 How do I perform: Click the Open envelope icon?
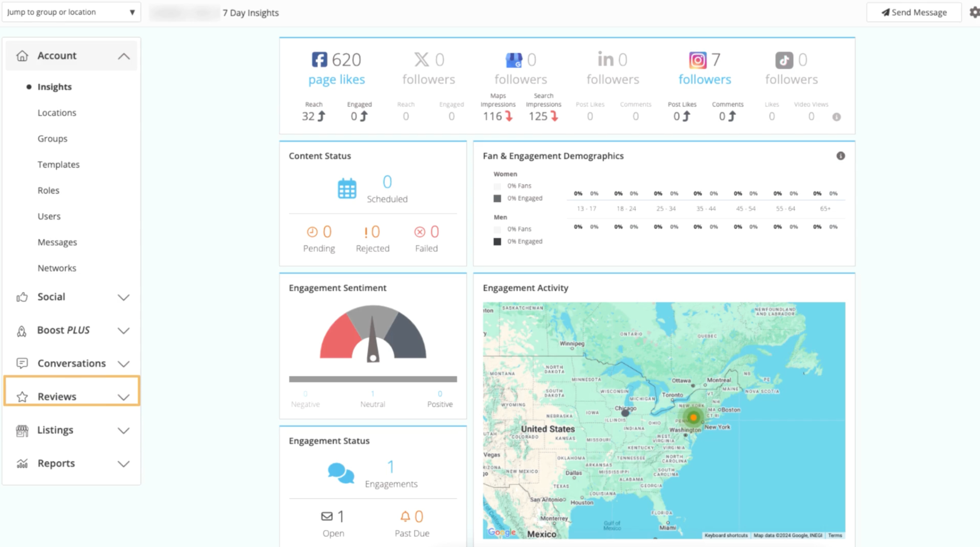[327, 517]
